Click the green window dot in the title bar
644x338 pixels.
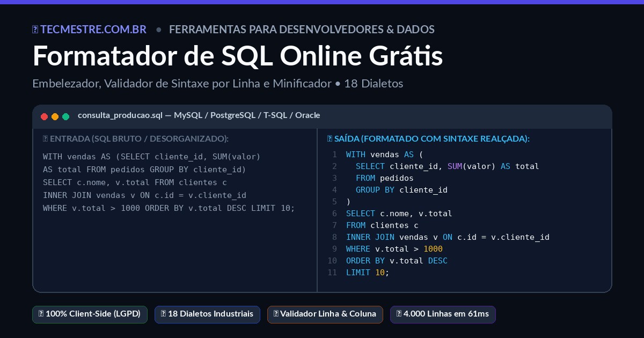(66, 116)
